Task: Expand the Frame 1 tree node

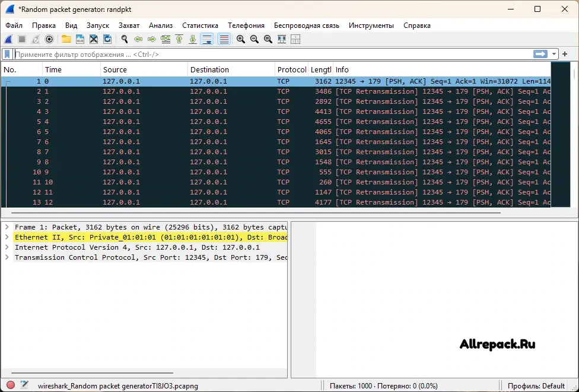Action: [x=7, y=227]
